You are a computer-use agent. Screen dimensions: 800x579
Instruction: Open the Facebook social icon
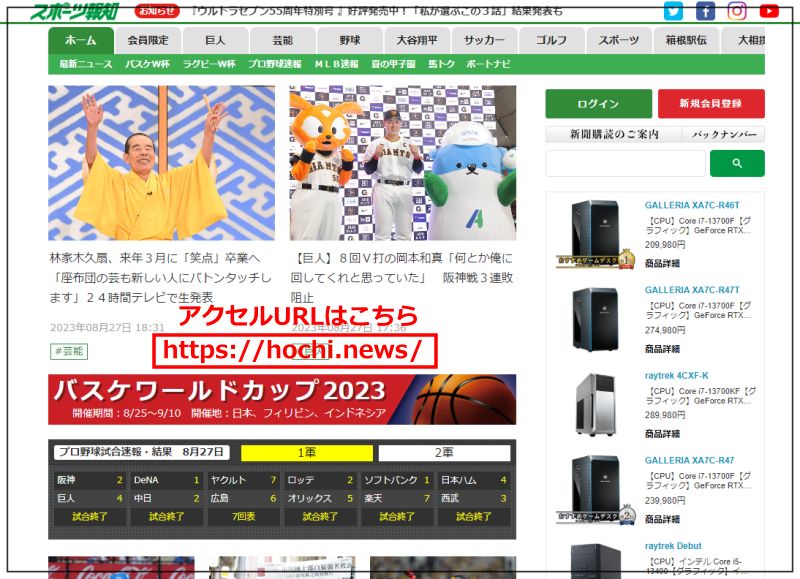point(705,11)
